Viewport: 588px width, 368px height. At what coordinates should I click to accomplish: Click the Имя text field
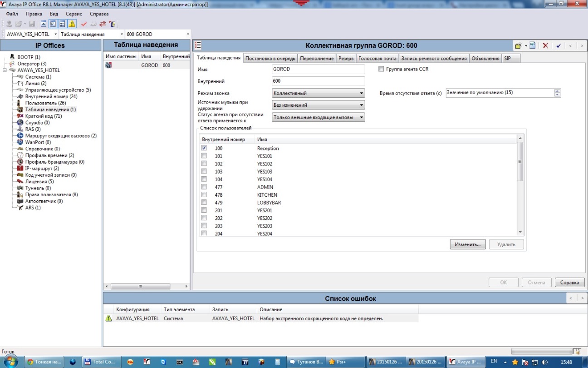click(318, 69)
